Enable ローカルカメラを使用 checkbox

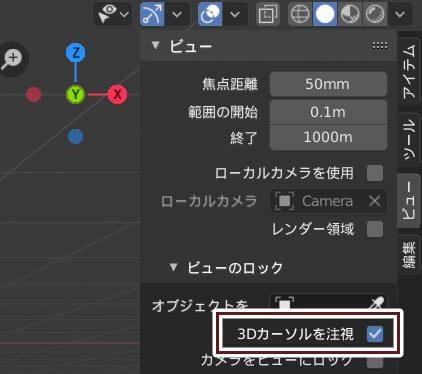pyautogui.click(x=375, y=173)
